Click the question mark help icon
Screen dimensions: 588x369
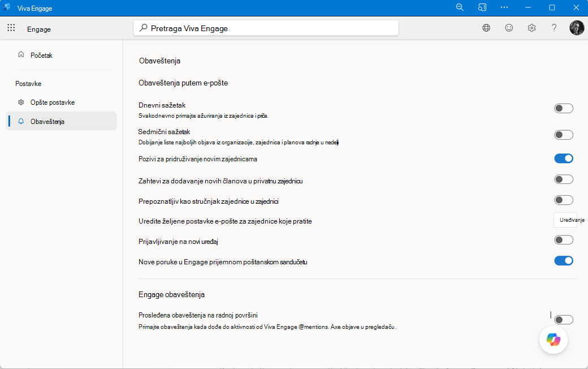(x=554, y=28)
